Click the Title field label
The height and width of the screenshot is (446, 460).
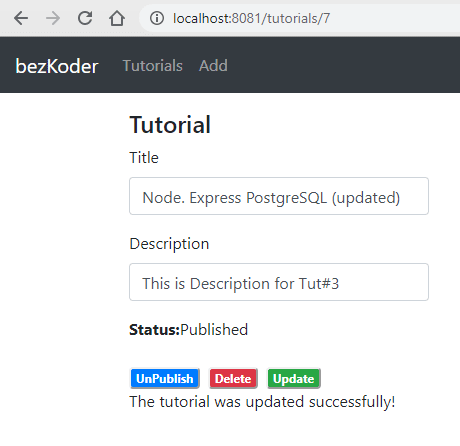pyautogui.click(x=144, y=157)
